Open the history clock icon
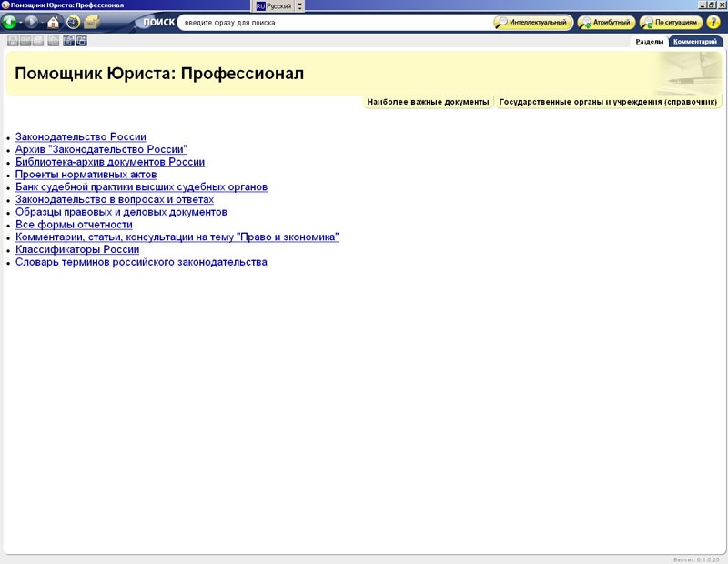This screenshot has height=564, width=728. pos(73,22)
